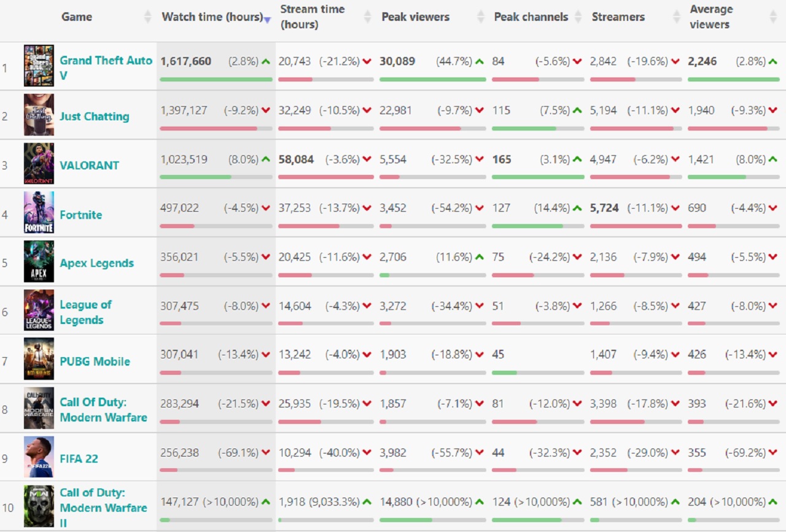This screenshot has width=786, height=532.
Task: Select Apex Legends watch time 356,021
Action: click(179, 257)
